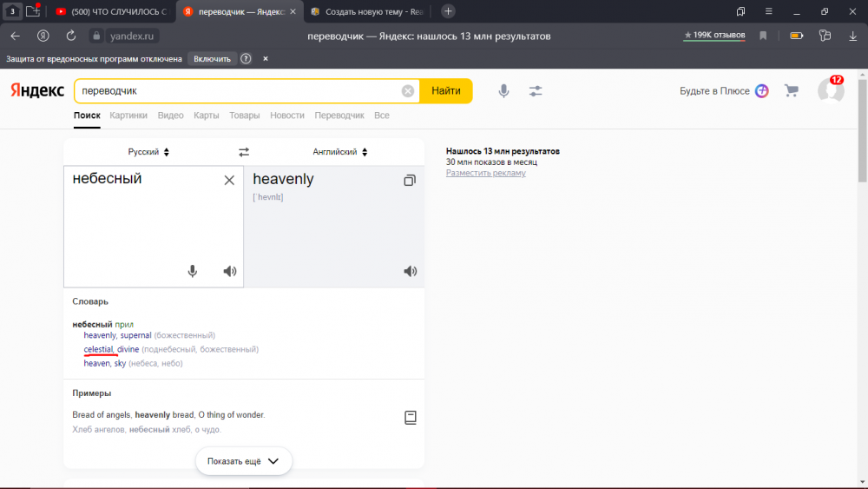
Task: Start voice search with the microphone icon
Action: [x=503, y=91]
